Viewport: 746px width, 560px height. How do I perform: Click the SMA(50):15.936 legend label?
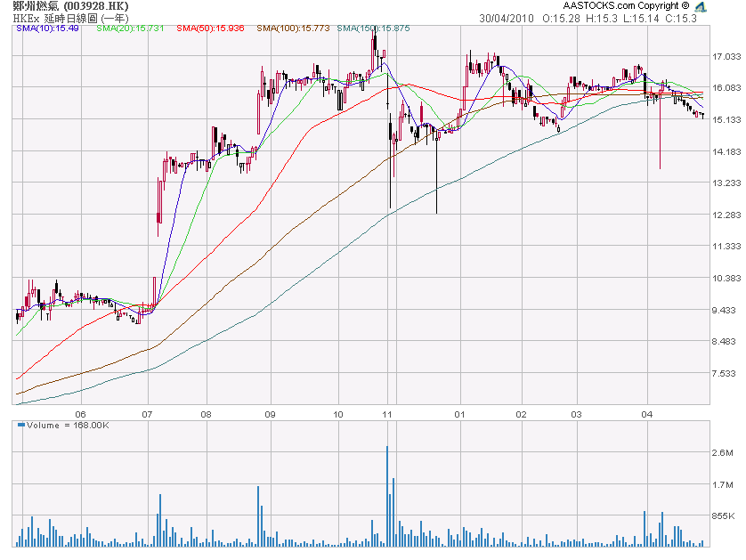coord(210,28)
